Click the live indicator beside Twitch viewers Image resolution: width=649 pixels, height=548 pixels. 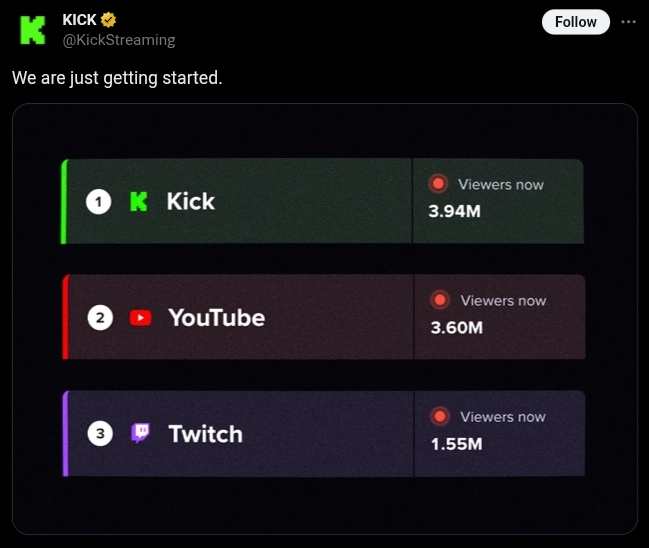(x=439, y=416)
